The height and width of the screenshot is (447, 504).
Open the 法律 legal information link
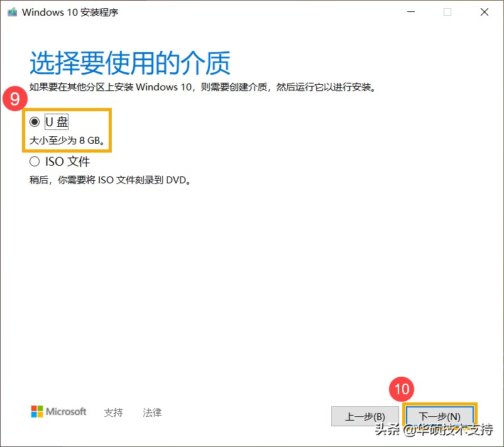(x=151, y=412)
